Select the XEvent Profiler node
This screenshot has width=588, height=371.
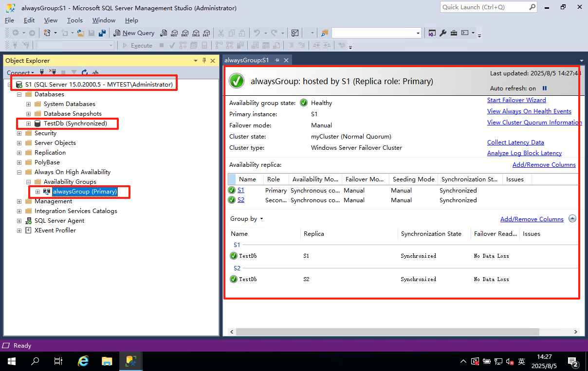coord(55,230)
